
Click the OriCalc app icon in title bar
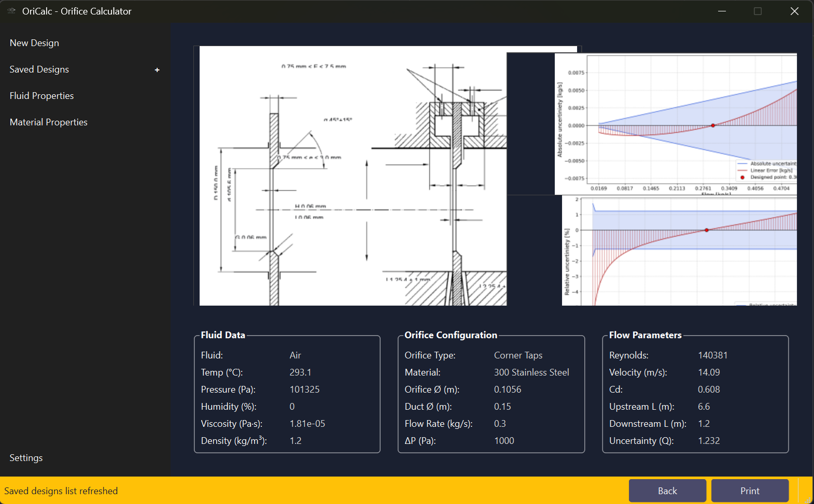pyautogui.click(x=11, y=11)
